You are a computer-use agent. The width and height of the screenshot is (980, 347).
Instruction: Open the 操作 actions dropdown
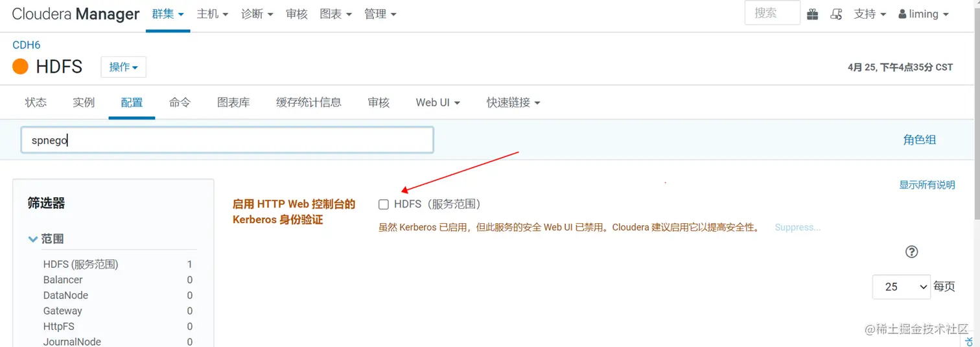click(x=123, y=67)
